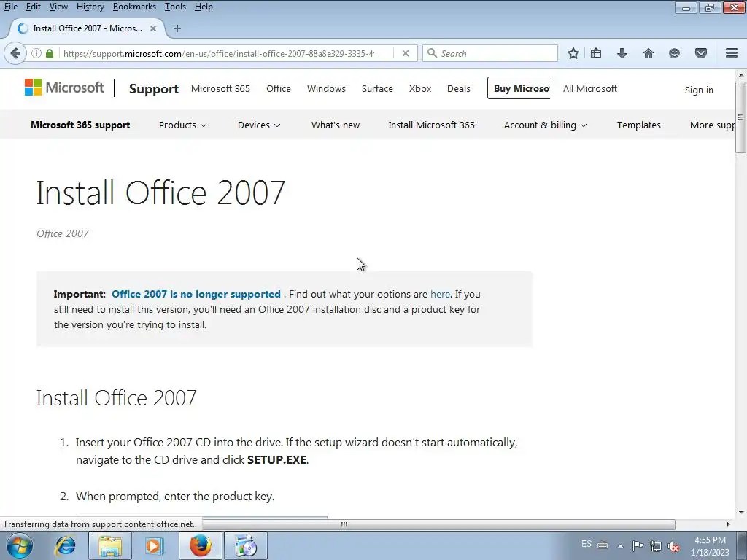Click the Buy Microsoft 365 button
This screenshot has height=560, width=747.
click(x=519, y=88)
